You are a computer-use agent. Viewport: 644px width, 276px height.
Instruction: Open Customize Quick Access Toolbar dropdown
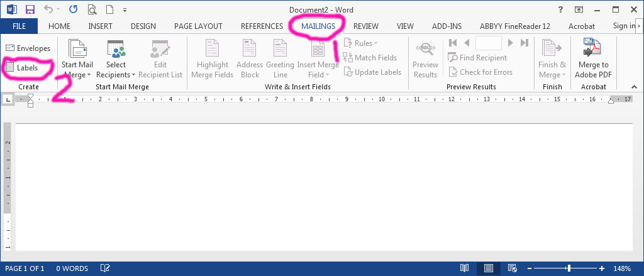125,10
